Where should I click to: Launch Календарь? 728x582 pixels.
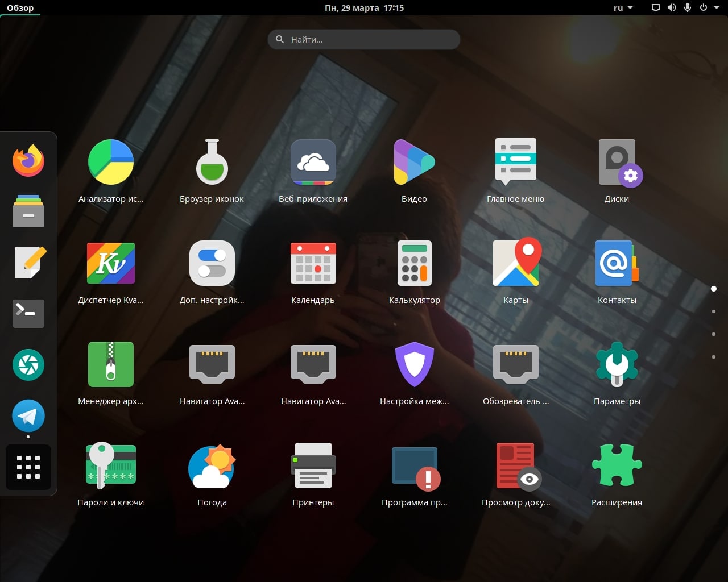tap(313, 272)
